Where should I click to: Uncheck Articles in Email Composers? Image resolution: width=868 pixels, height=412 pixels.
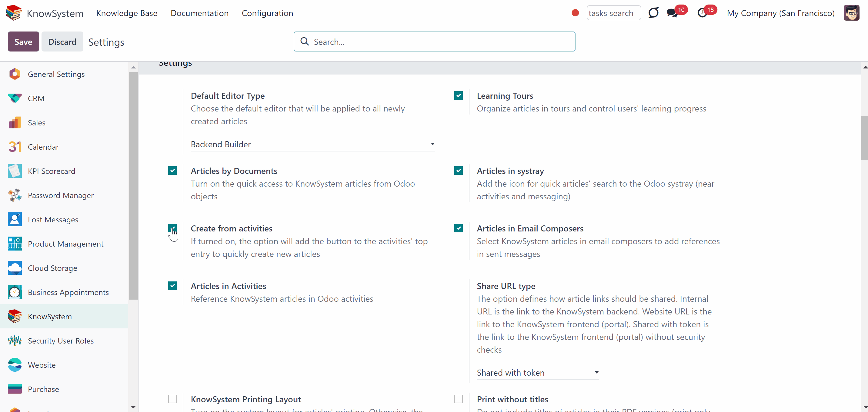point(458,228)
